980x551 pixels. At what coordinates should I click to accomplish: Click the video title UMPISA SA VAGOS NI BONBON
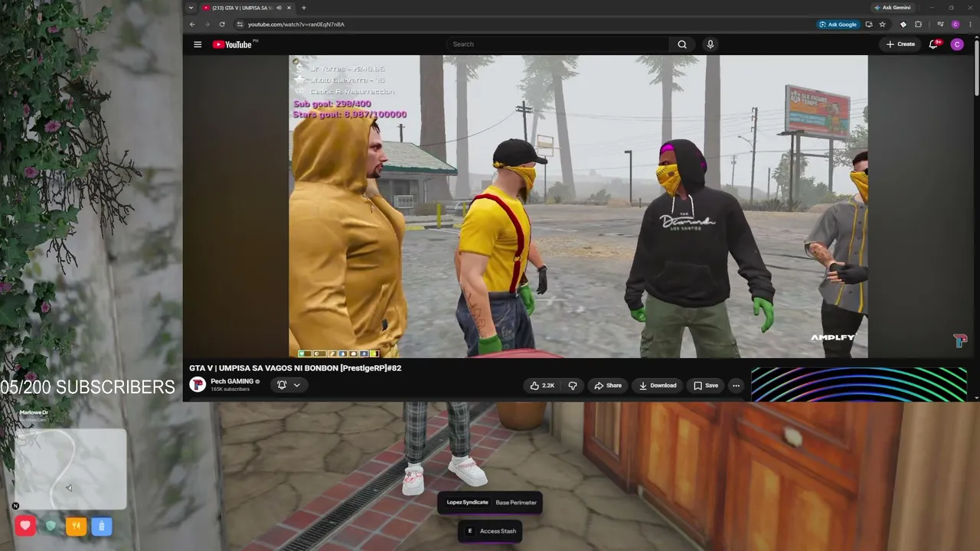point(295,368)
